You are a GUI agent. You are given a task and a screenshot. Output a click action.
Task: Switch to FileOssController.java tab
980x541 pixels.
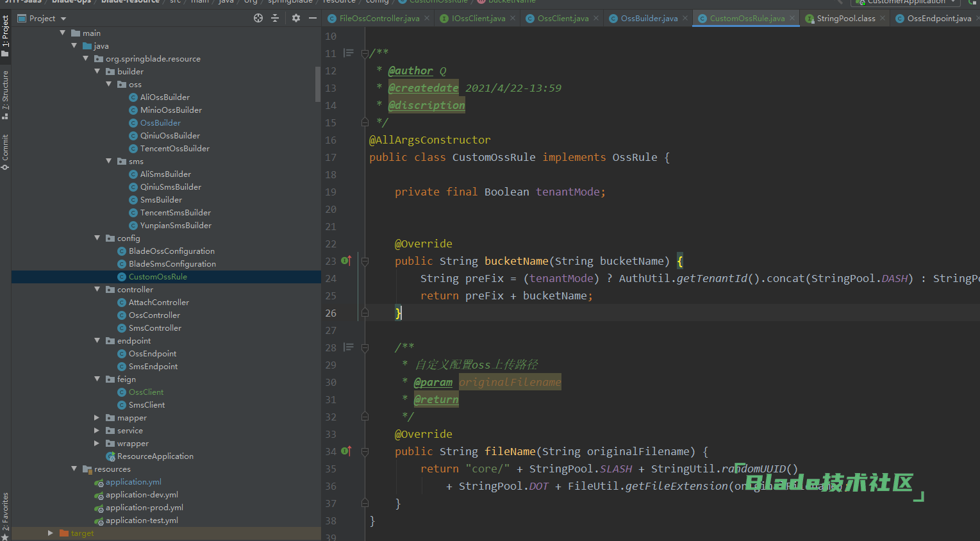(x=379, y=18)
